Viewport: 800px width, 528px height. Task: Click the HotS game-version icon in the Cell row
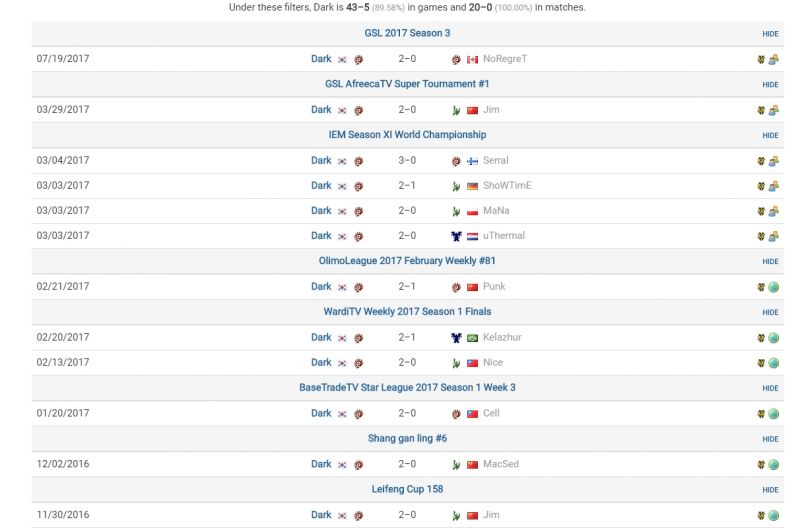click(x=762, y=413)
